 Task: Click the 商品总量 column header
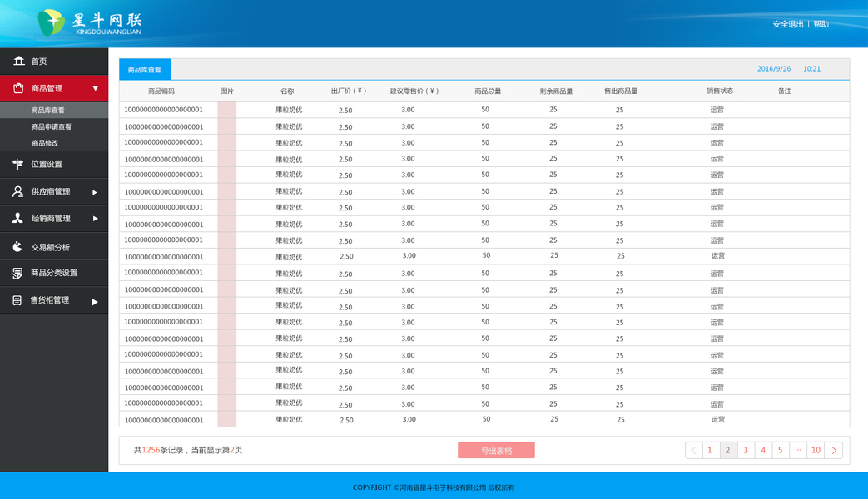point(488,91)
